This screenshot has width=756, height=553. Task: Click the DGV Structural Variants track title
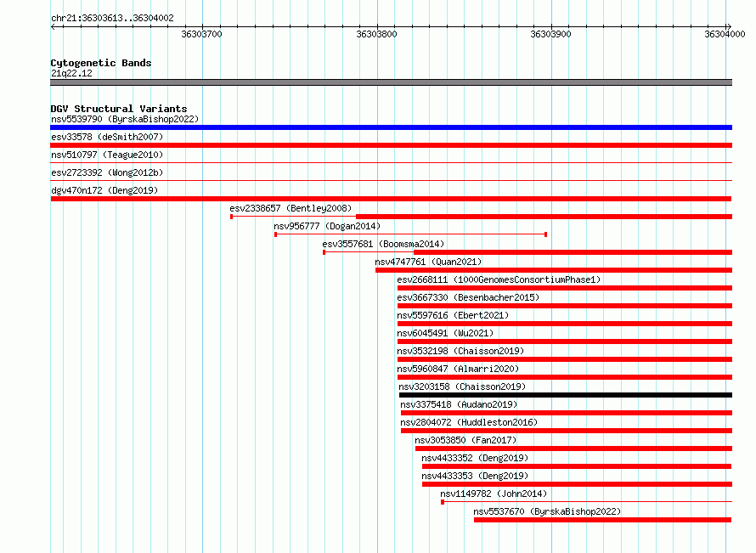click(x=119, y=109)
